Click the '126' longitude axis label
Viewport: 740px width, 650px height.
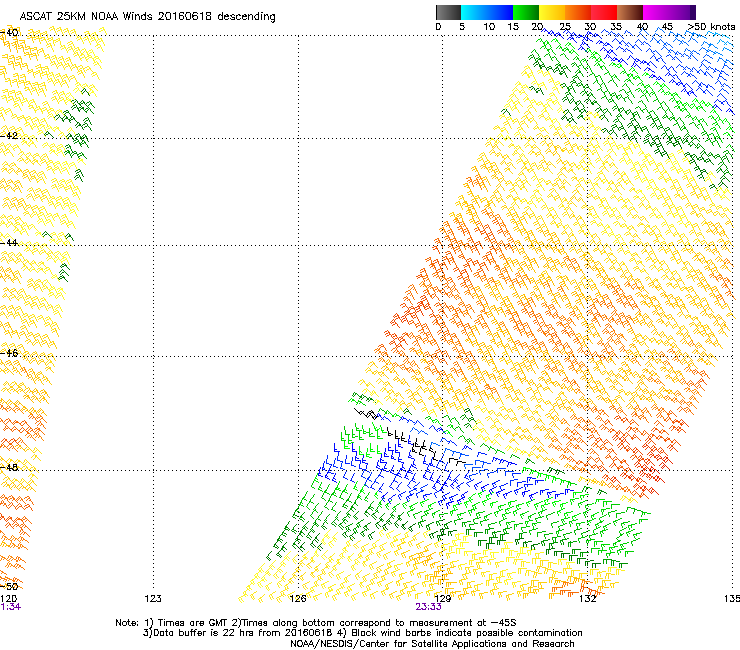(298, 599)
